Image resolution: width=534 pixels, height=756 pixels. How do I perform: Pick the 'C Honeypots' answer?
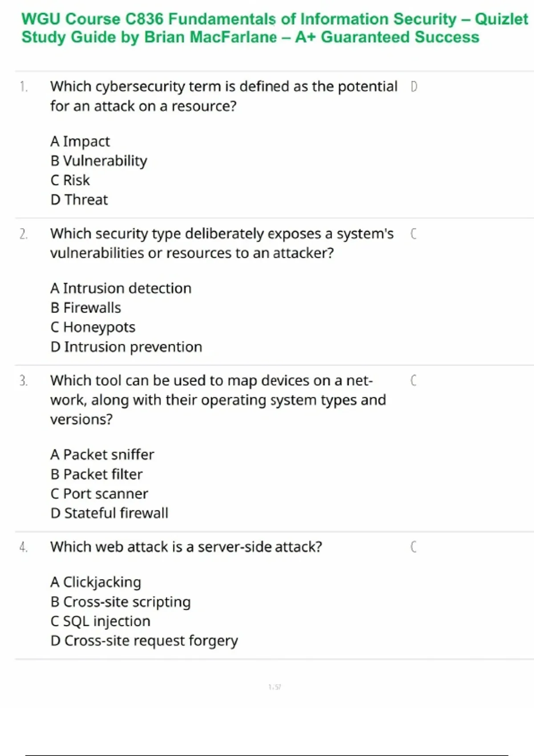pos(93,327)
